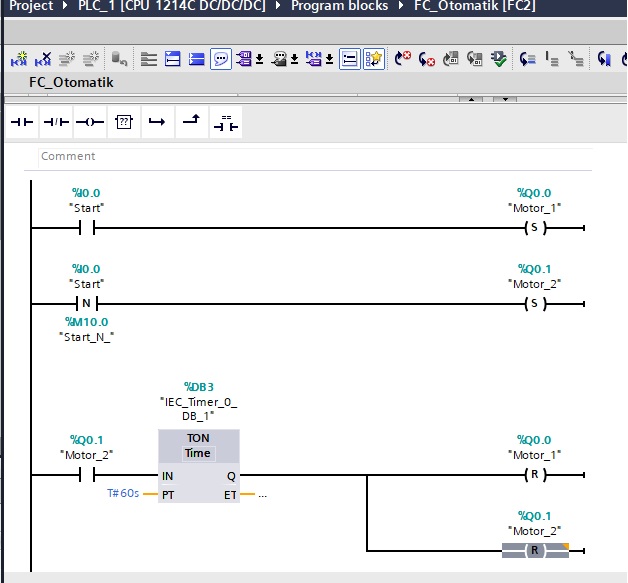
Task: Select the Motor_2 reset coil
Action: pyautogui.click(x=535, y=551)
